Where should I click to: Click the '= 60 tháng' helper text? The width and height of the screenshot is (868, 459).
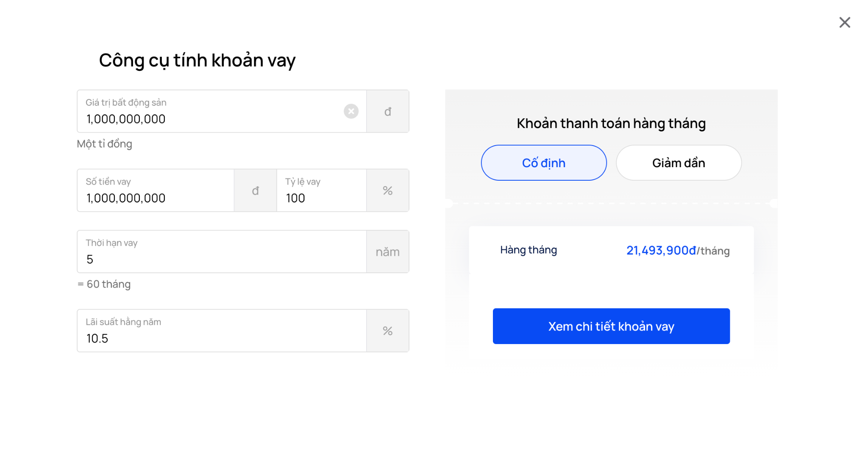click(104, 284)
